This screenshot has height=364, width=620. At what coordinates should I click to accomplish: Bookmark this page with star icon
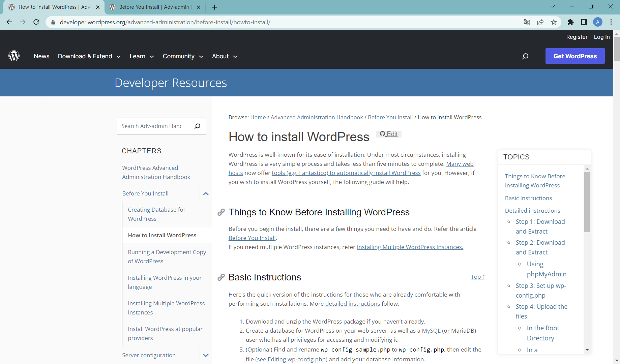click(x=554, y=22)
